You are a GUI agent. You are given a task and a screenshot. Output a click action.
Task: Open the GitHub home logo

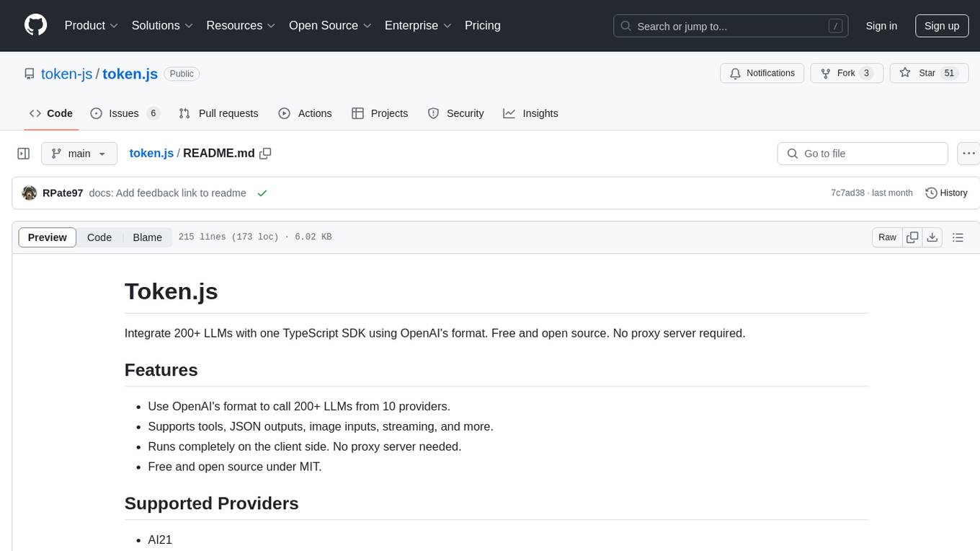pyautogui.click(x=35, y=25)
